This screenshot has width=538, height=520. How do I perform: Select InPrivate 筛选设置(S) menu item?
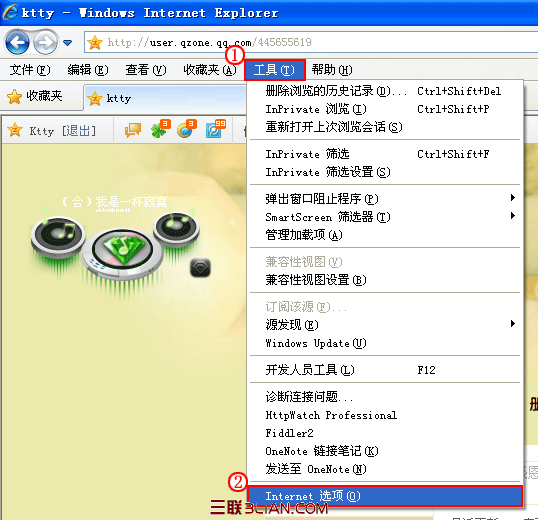tap(385, 172)
